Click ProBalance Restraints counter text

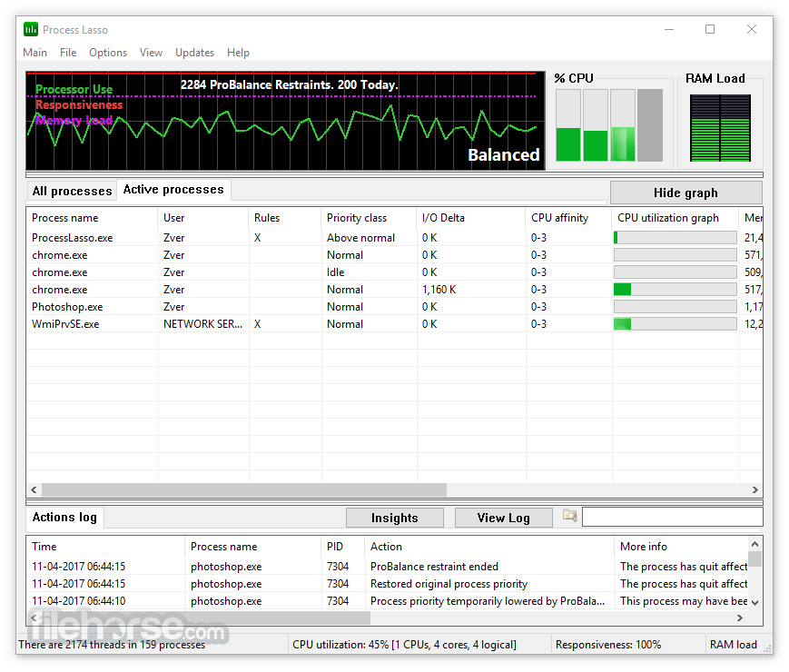pyautogui.click(x=290, y=84)
